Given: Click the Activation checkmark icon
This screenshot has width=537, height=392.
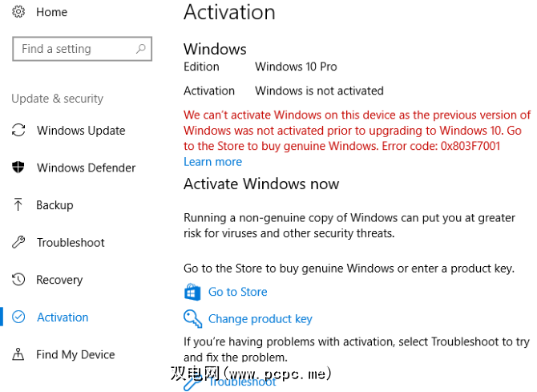Looking at the screenshot, I should click(18, 317).
